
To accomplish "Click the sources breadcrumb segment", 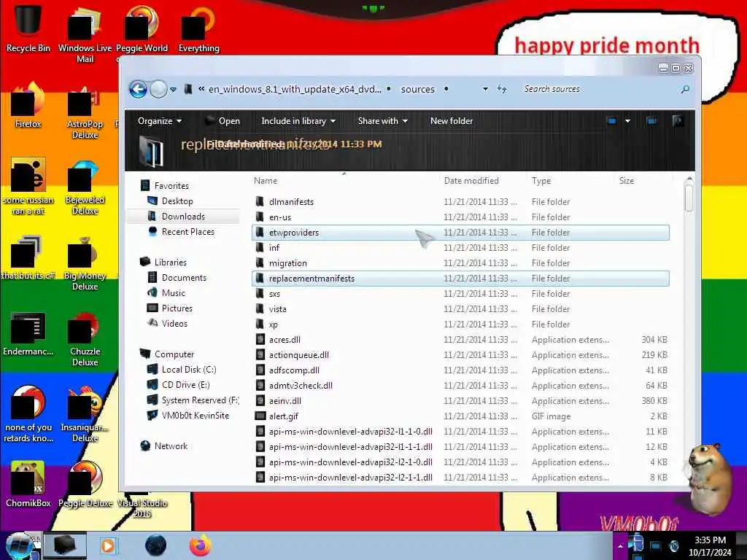I will (x=418, y=89).
